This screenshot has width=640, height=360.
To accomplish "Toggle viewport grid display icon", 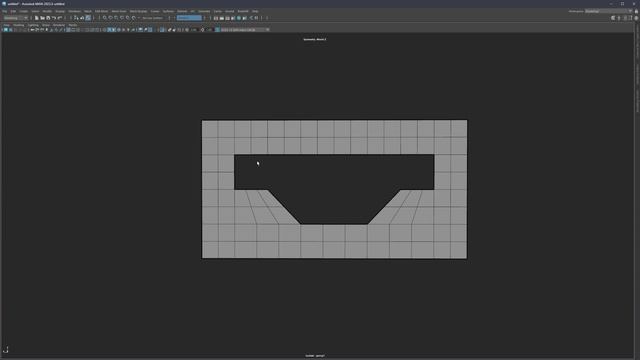I will [x=68, y=30].
